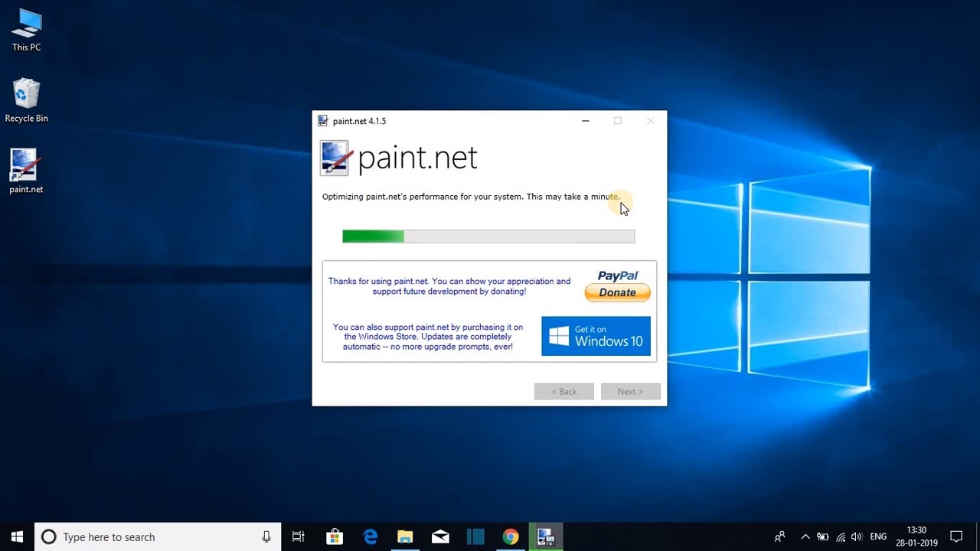Click the ENG language indicator
980x551 pixels.
[878, 536]
